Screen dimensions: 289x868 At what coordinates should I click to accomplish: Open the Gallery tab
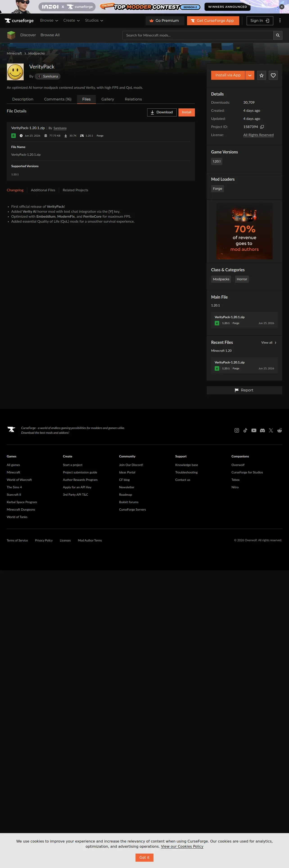click(x=108, y=99)
